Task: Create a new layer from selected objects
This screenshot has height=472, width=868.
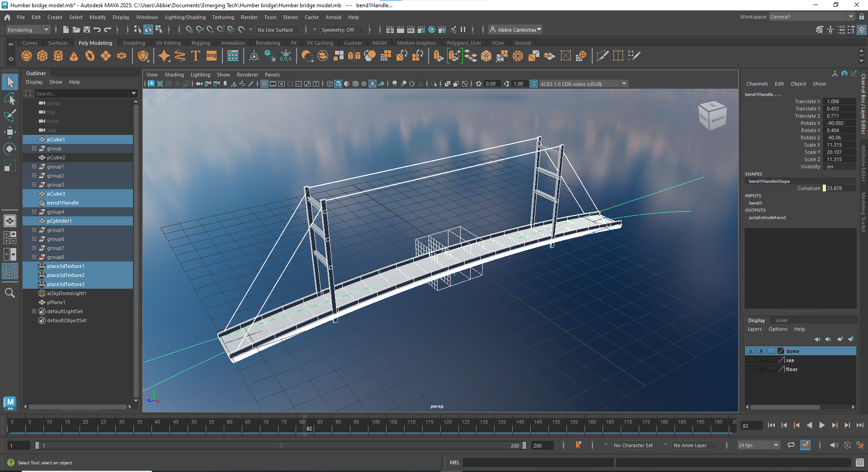Action: pos(851,339)
